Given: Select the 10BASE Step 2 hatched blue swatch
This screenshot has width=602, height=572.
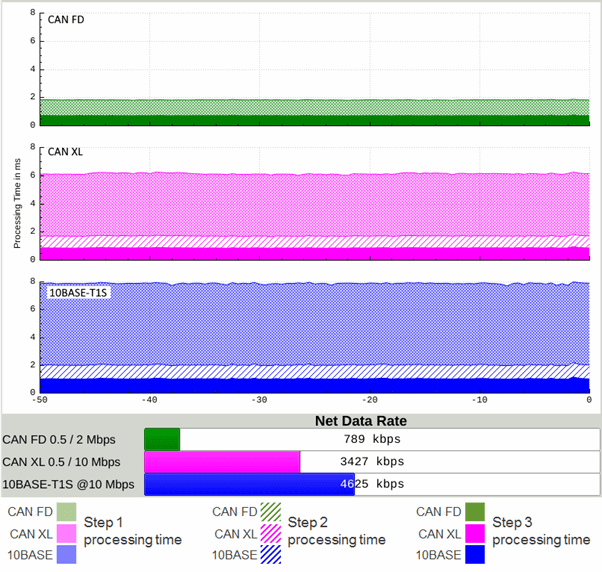Looking at the screenshot, I should (271, 555).
